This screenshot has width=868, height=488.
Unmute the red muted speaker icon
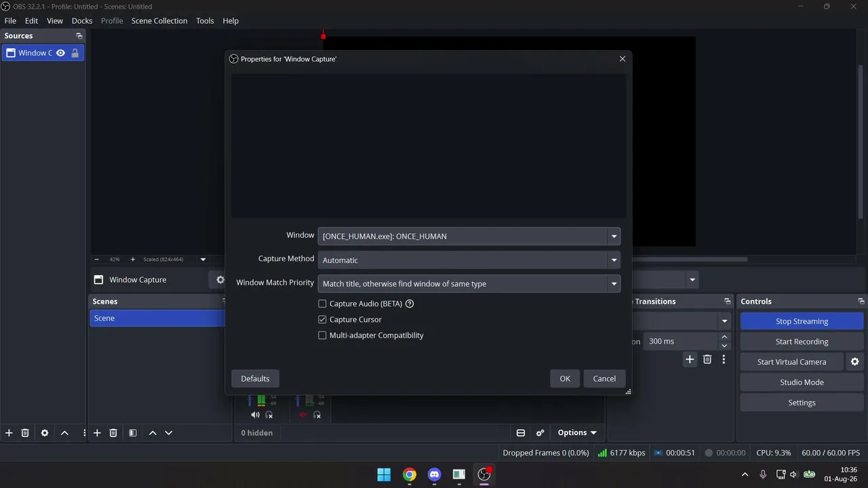coord(302,415)
